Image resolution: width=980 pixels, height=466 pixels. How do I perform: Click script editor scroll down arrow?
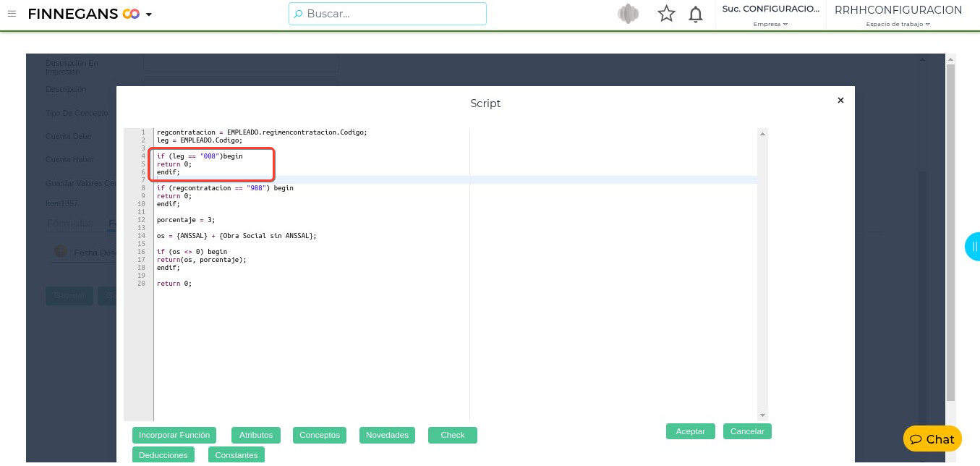(762, 415)
